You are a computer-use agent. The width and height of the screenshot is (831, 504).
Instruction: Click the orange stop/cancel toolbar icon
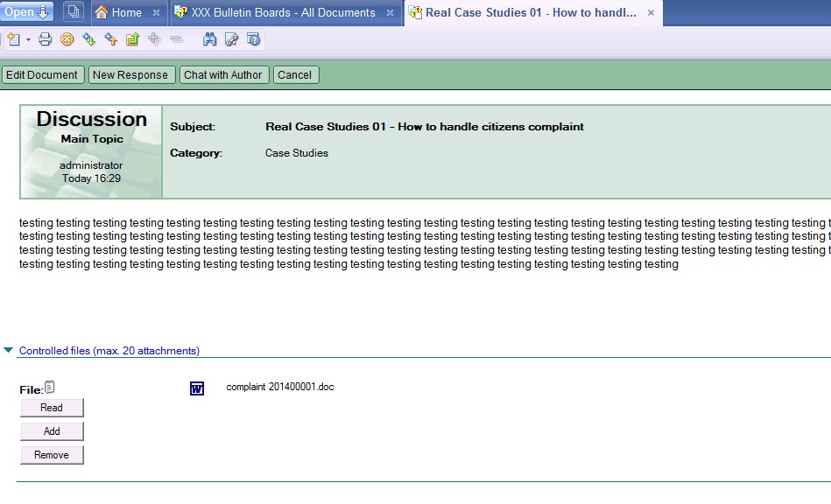click(67, 39)
